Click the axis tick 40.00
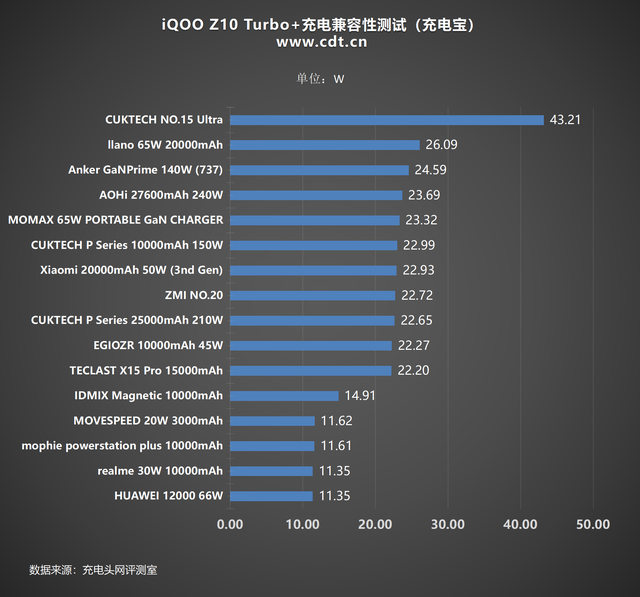The image size is (640, 597). click(520, 524)
